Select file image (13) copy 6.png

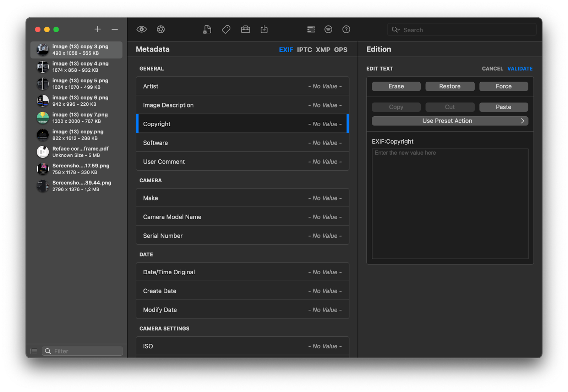pos(76,101)
